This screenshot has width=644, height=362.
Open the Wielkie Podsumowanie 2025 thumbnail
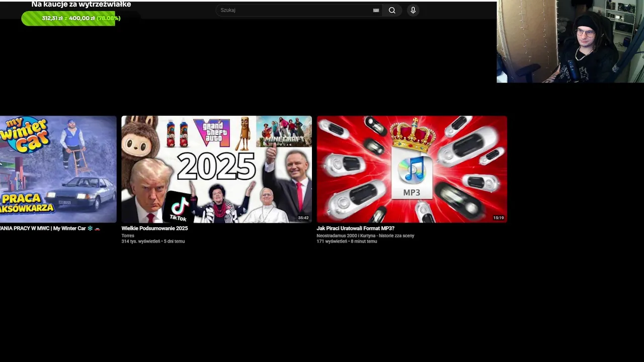(216, 169)
